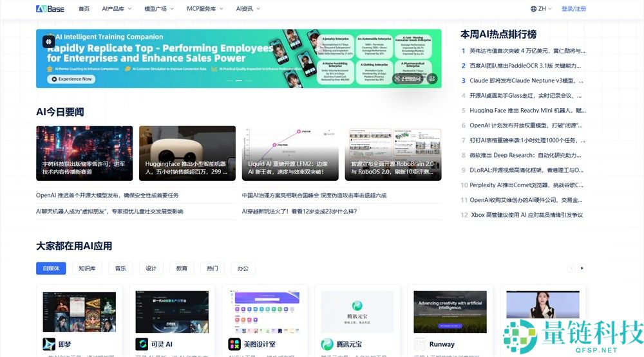This screenshot has height=357, width=644.
Task: Click the 登录/注册 link
Action: pyautogui.click(x=574, y=9)
